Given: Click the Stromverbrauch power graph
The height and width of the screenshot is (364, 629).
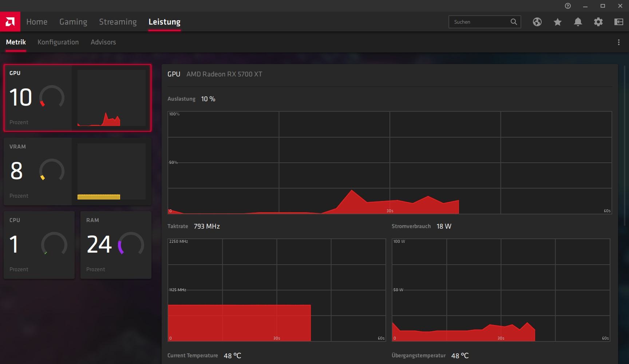Looking at the screenshot, I should 501,290.
